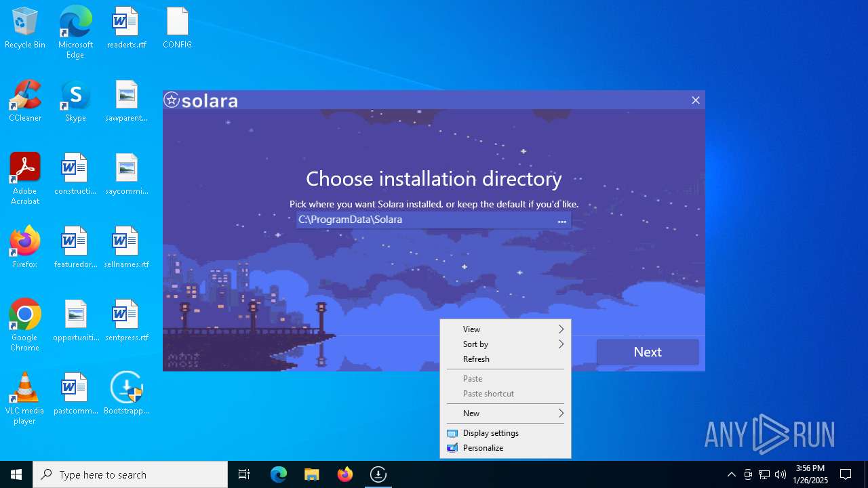
Task: Open Microsoft Edge desktop shortcut
Action: pos(75,33)
